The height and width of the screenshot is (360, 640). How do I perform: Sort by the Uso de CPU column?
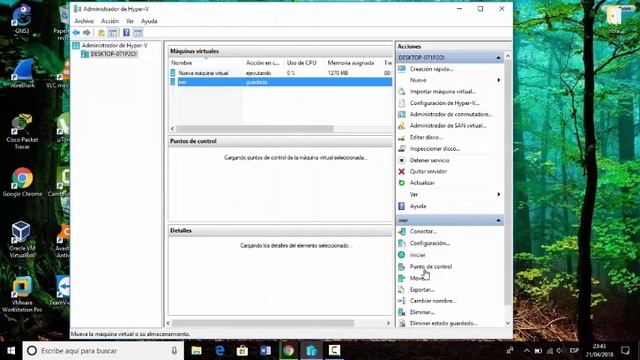point(301,62)
